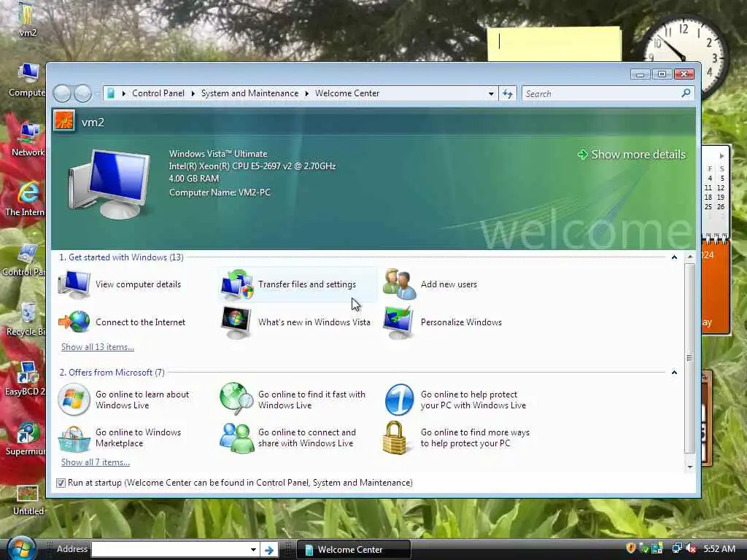
Task: Click the padlock protect your PC icon
Action: (x=395, y=437)
